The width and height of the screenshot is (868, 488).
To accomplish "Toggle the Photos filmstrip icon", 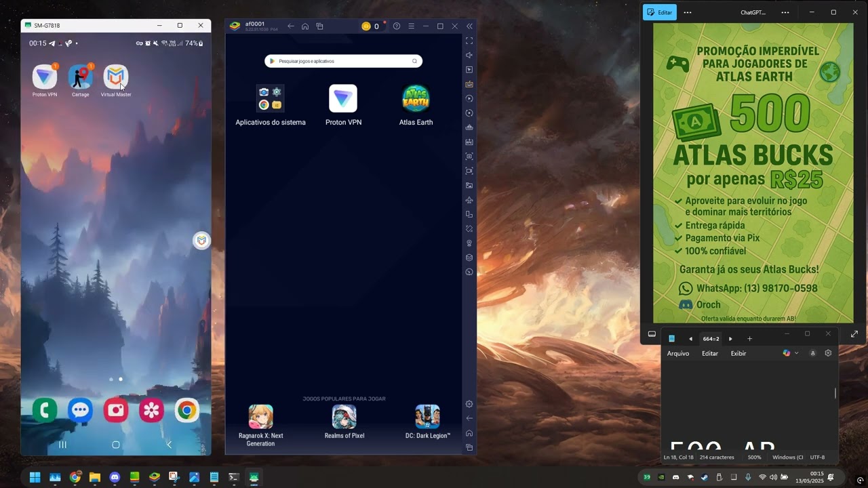I will point(652,334).
